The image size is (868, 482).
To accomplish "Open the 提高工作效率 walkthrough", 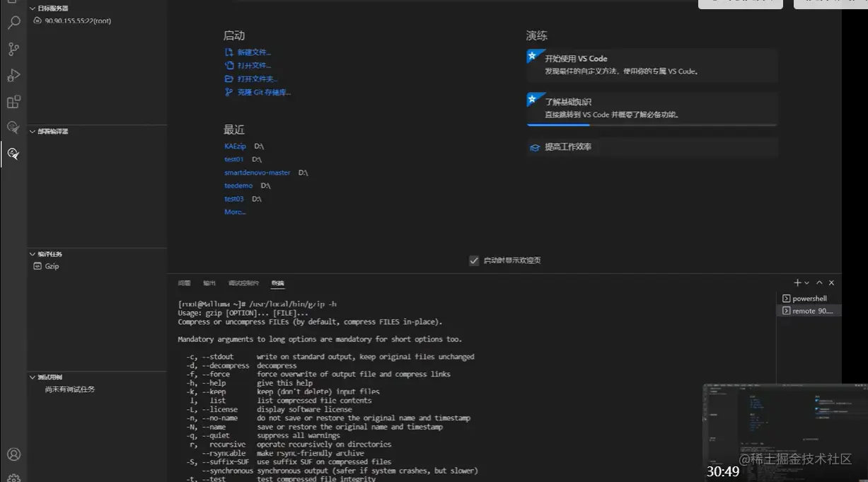I will pos(652,147).
